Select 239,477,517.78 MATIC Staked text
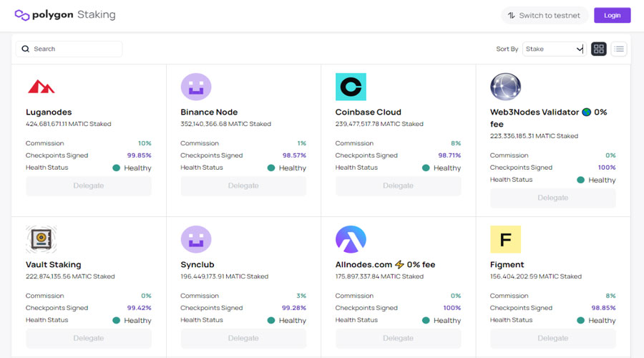Image resolution: width=644 pixels, height=358 pixels. (x=379, y=124)
